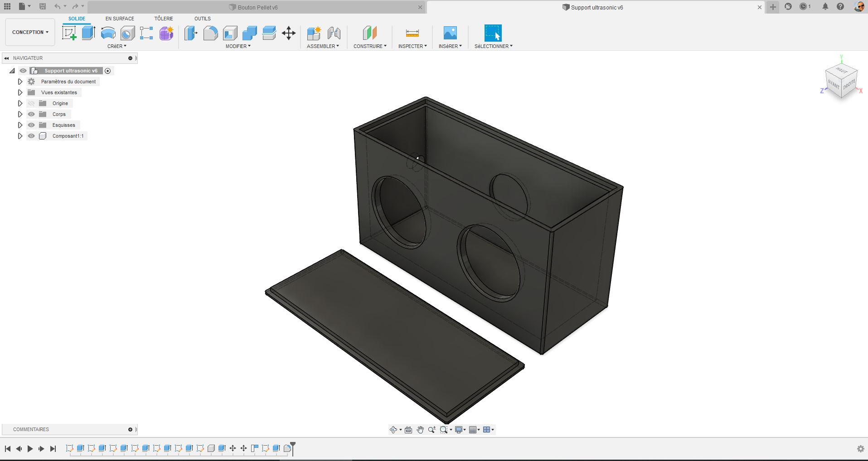Screen dimensions: 868x461
Task: Open the Display Settings dropdown
Action: tap(460, 430)
